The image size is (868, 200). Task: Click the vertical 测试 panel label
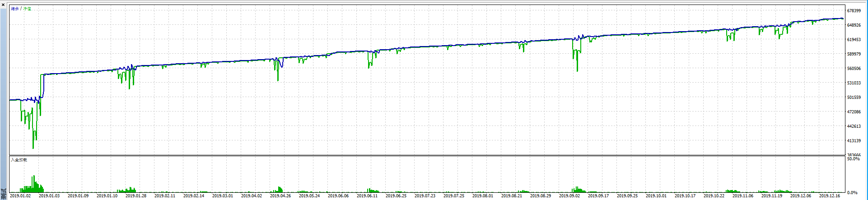[x=4, y=194]
